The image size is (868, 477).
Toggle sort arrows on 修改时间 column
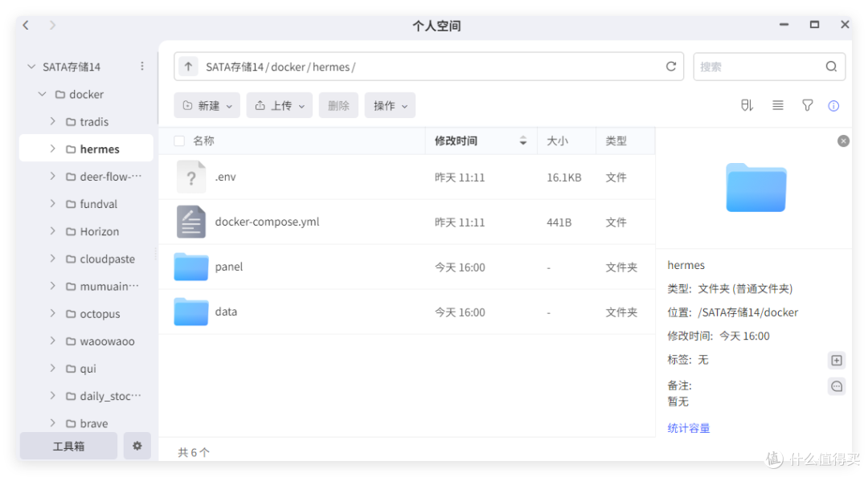click(x=522, y=141)
